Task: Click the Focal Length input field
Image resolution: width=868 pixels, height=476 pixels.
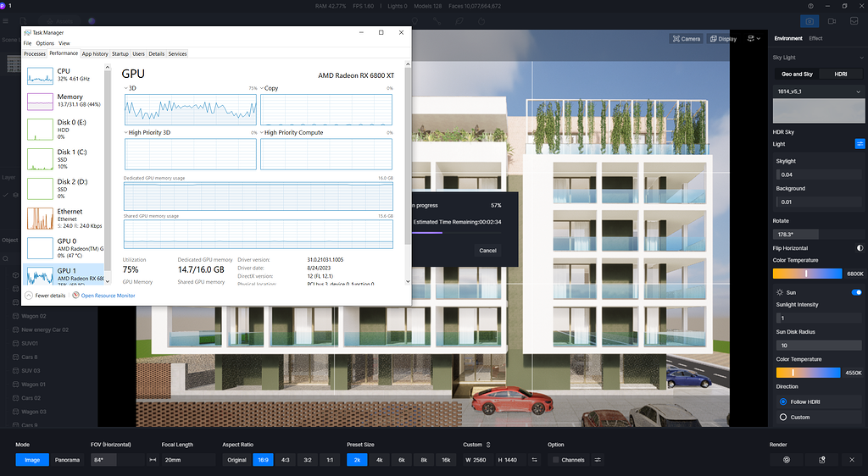Action: tap(188, 460)
